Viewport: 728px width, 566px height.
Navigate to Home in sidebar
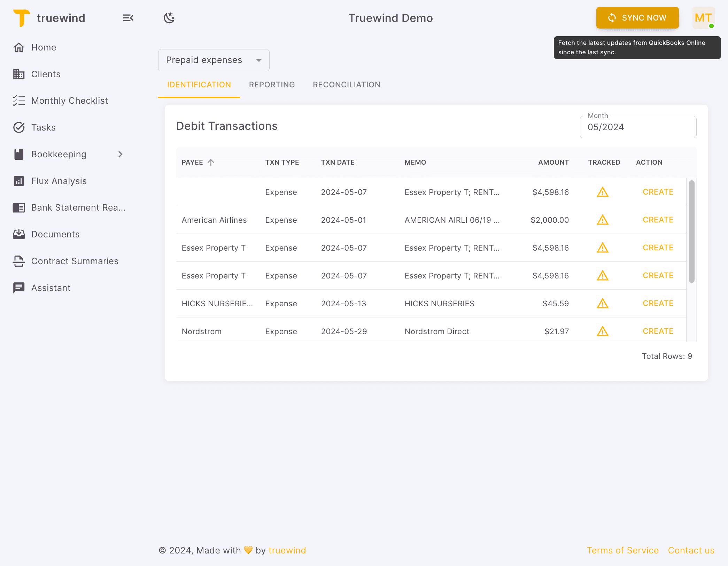44,47
